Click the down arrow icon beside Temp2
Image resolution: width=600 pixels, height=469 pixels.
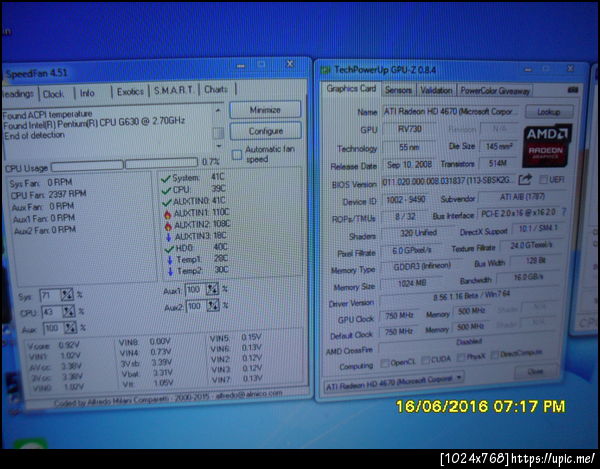click(170, 272)
